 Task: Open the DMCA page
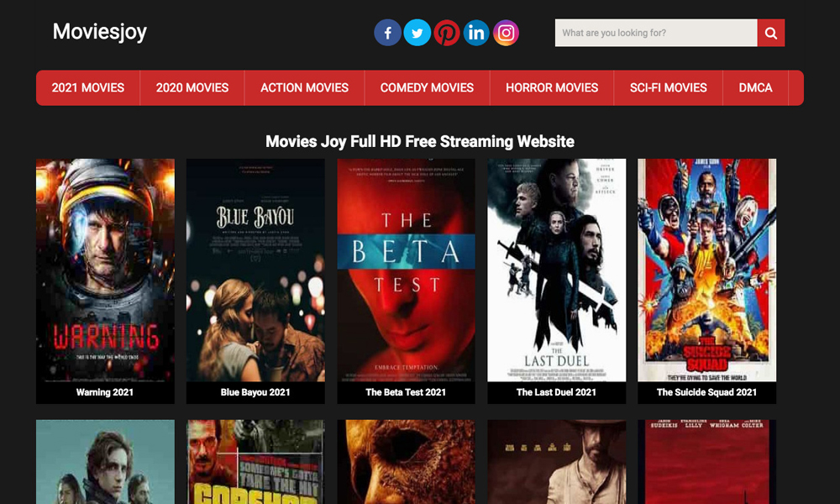[755, 87]
